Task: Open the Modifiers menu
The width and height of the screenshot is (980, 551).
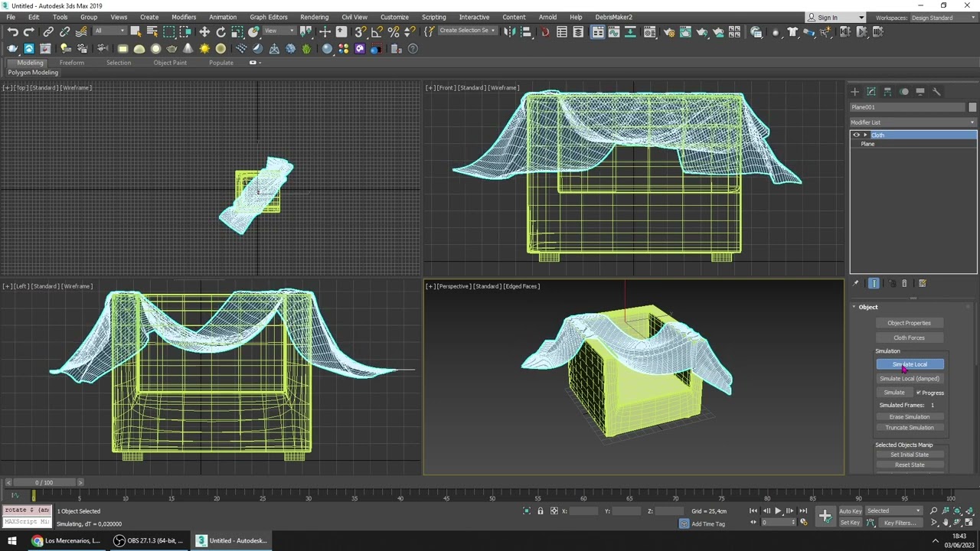Action: point(184,17)
